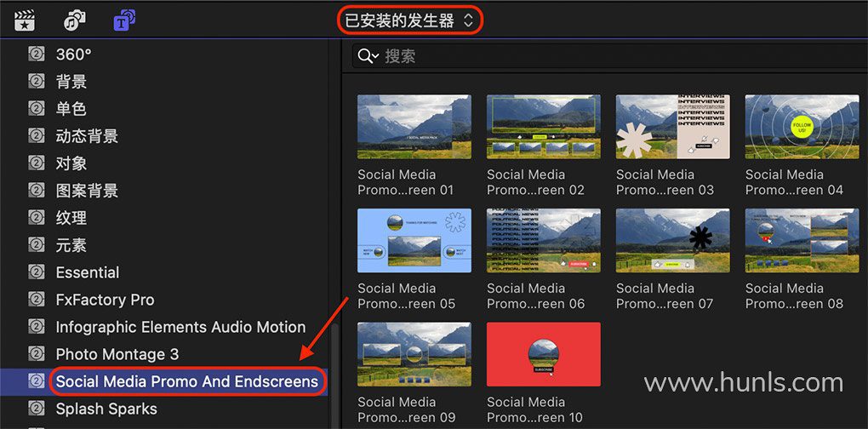Select the 背景 category
This screenshot has height=429, width=868.
tap(71, 82)
